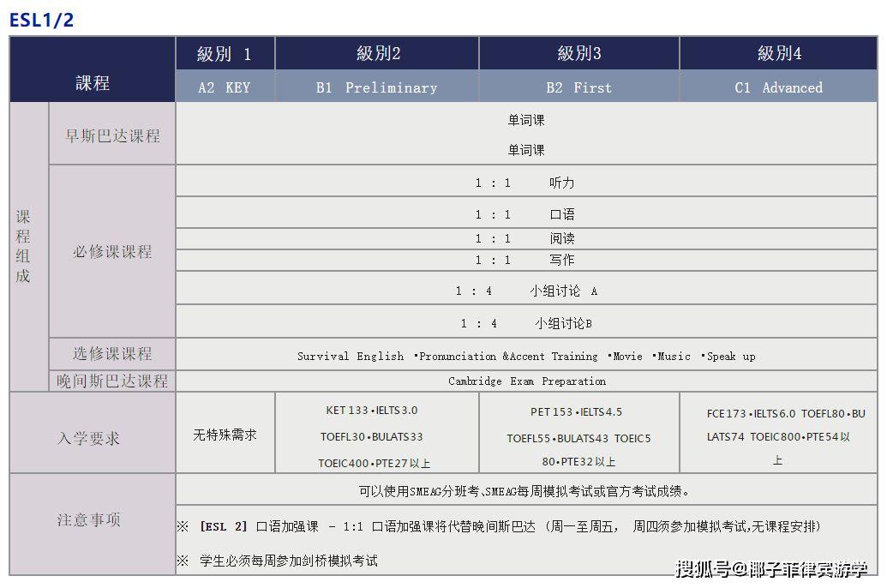
Task: Click the 无特殊需求 cell
Action: [225, 435]
